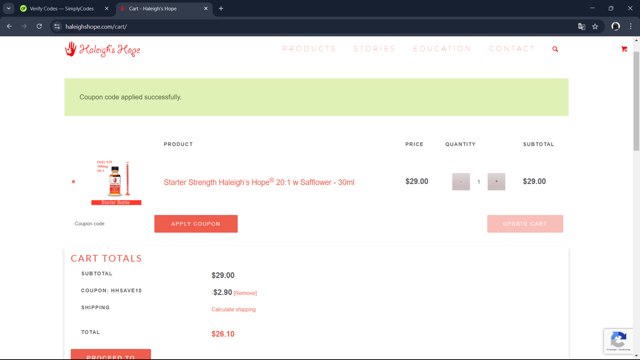640x360 pixels.
Task: Remove the HHSAVE10 coupon
Action: [x=245, y=293]
